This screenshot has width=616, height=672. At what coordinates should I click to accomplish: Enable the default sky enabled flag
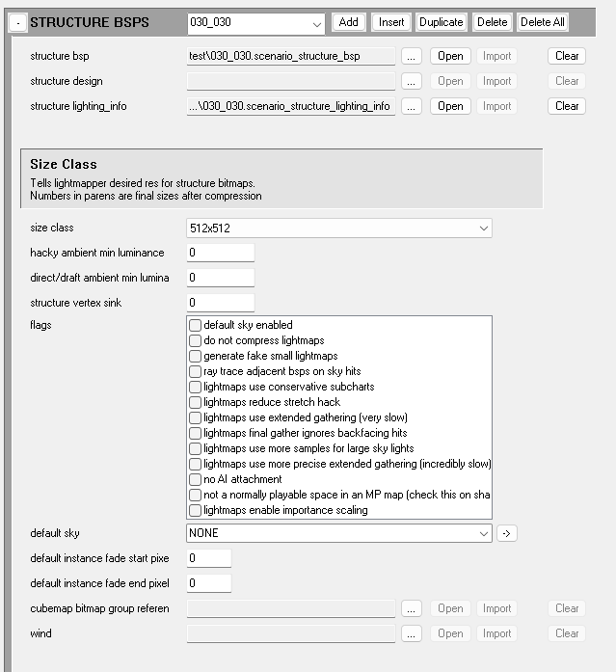pyautogui.click(x=196, y=325)
